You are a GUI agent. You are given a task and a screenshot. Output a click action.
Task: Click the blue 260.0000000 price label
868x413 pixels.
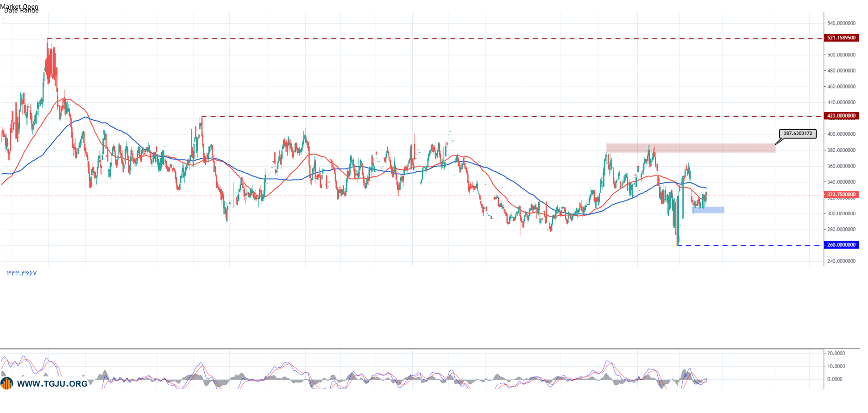pos(841,245)
